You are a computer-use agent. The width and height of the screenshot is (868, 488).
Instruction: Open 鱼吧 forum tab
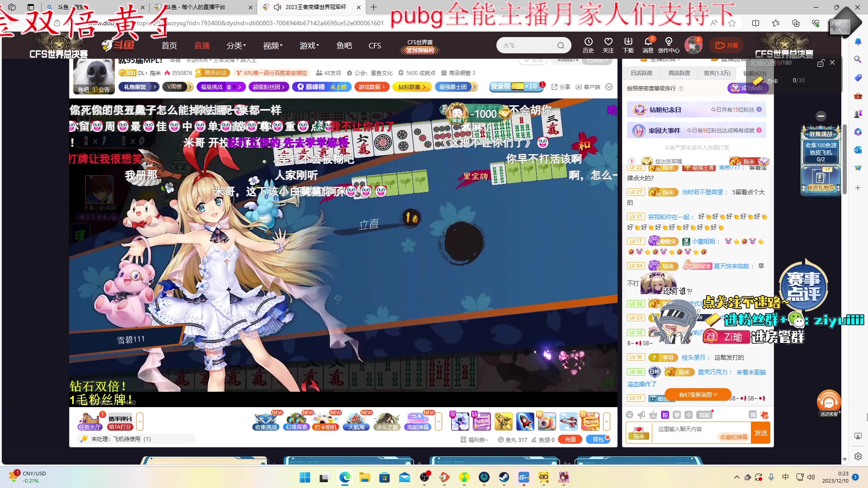[x=344, y=46]
